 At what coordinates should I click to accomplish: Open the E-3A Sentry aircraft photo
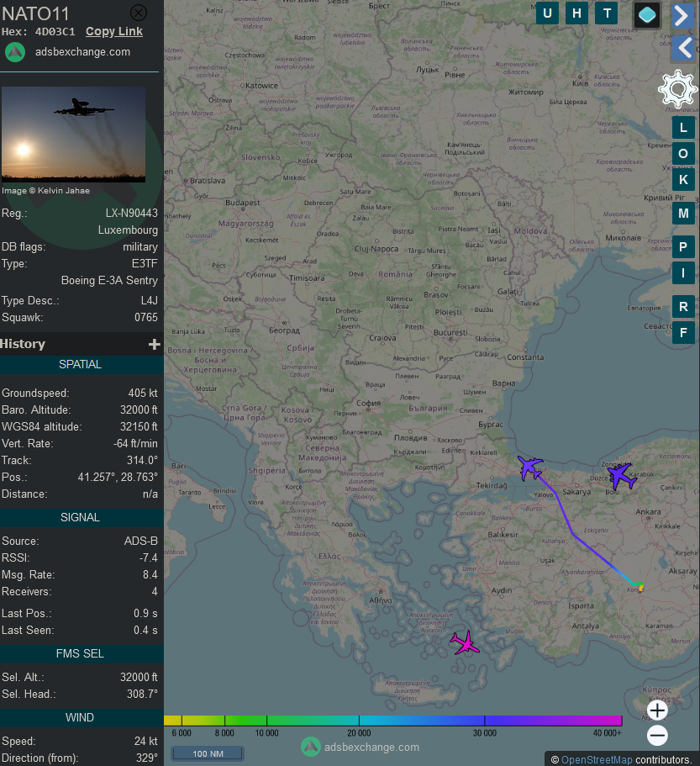(x=73, y=135)
